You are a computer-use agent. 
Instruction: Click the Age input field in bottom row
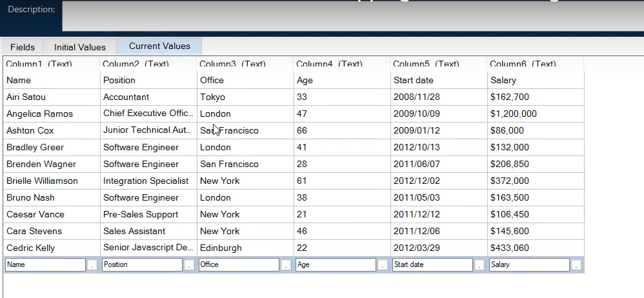336,264
